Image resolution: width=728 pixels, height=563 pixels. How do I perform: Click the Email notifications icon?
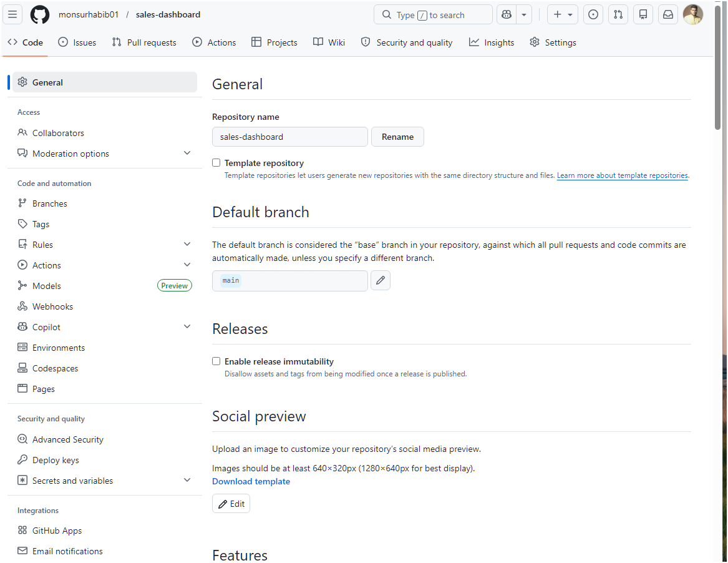[x=22, y=551]
